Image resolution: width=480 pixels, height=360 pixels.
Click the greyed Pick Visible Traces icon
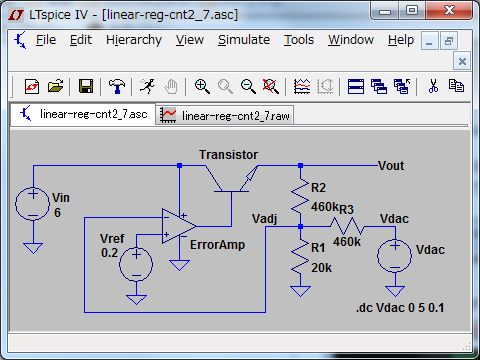coord(325,86)
